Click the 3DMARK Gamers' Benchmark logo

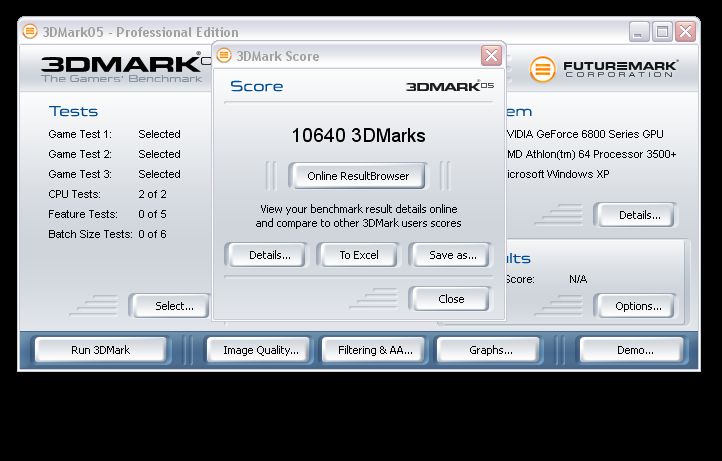point(126,68)
